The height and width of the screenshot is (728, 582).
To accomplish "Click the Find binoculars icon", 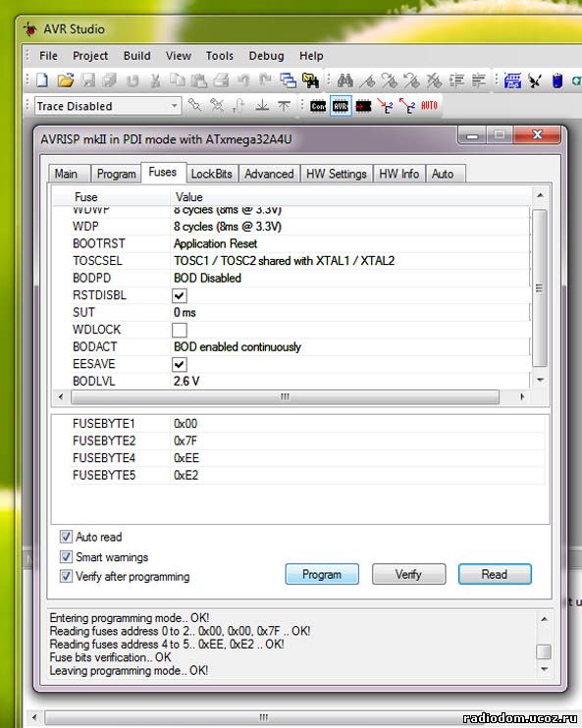I will pos(345,80).
